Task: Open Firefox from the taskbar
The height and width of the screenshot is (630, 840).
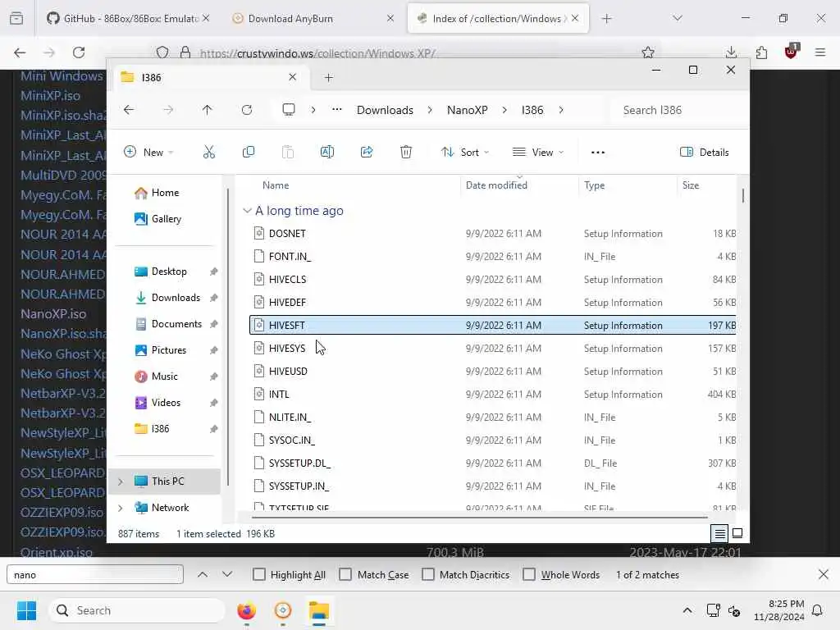Action: pos(246,610)
